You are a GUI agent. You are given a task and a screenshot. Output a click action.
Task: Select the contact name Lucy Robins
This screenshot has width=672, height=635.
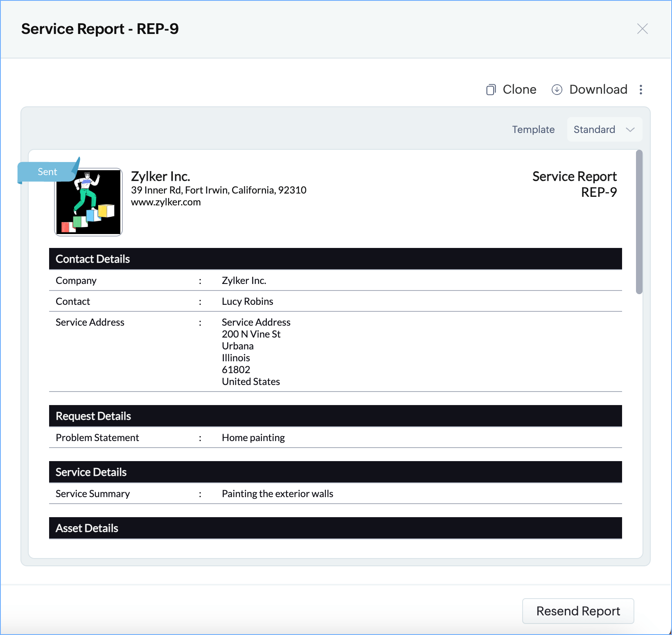[x=247, y=302]
